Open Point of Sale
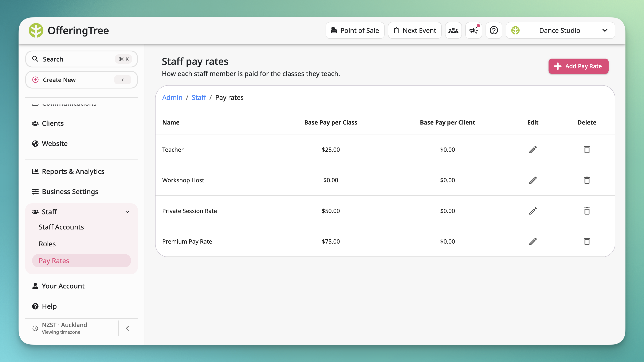Viewport: 644px width, 362px height. pos(355,31)
